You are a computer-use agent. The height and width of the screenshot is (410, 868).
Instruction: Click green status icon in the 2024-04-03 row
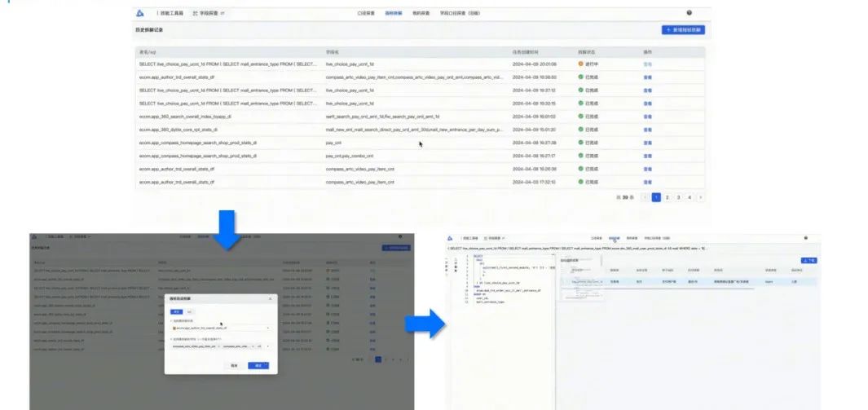coord(580,182)
